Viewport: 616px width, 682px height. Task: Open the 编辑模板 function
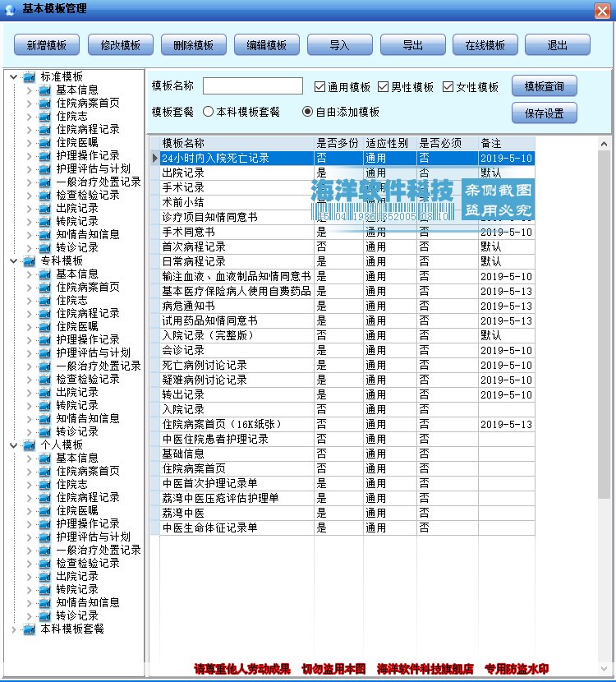(x=266, y=45)
